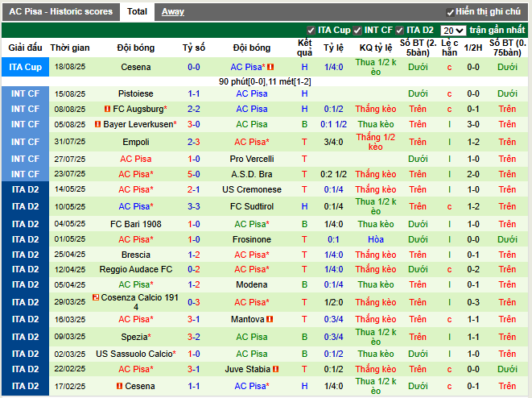Click the red card icon after Mantova

point(270,319)
